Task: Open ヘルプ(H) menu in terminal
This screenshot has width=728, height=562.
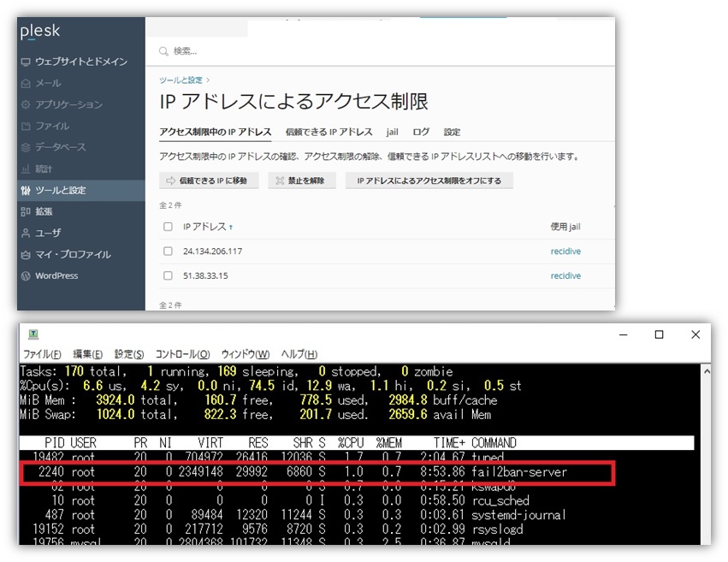Action: [x=299, y=354]
